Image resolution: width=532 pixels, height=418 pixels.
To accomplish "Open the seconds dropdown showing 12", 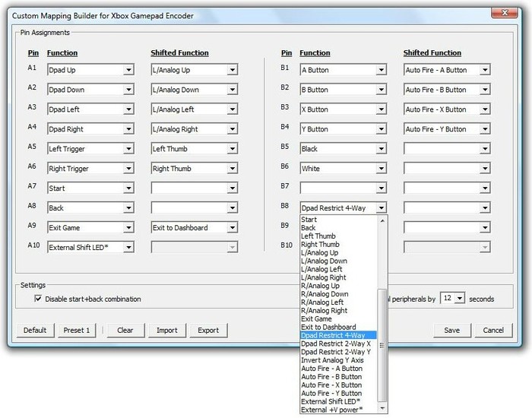I will tap(453, 298).
